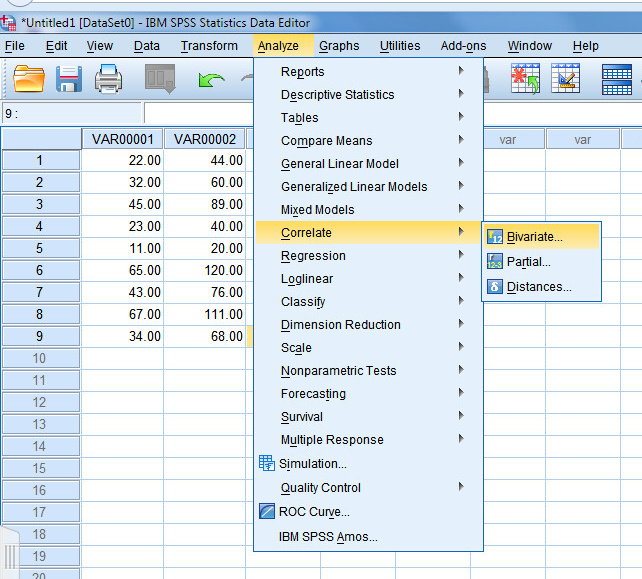Screen dimensions: 642x579
Task: Select row header 12
Action: point(40,402)
